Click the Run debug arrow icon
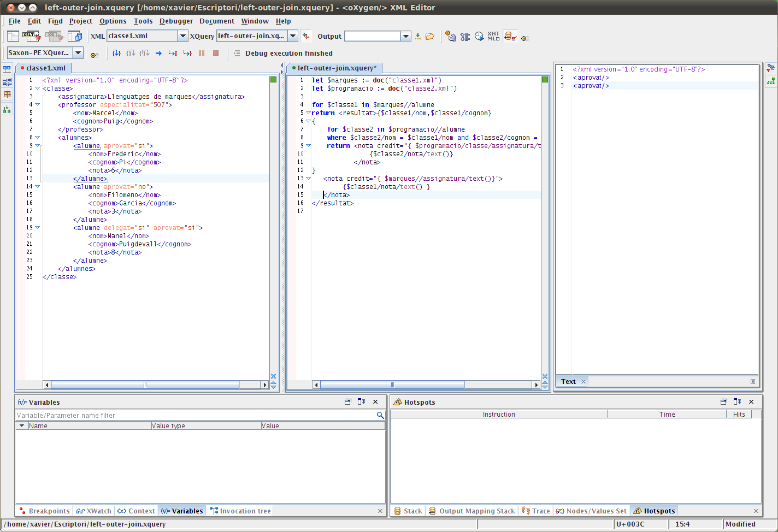This screenshot has height=532, width=778. click(x=158, y=53)
